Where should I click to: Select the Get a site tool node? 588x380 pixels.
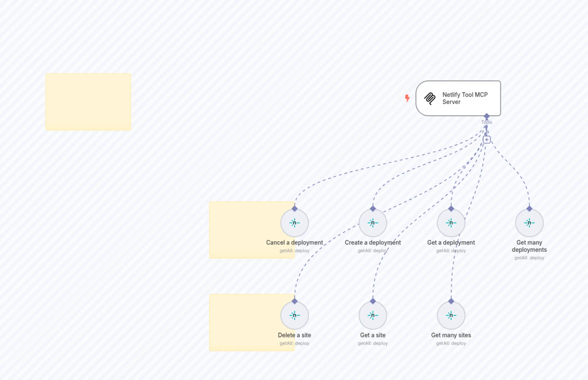coord(373,315)
